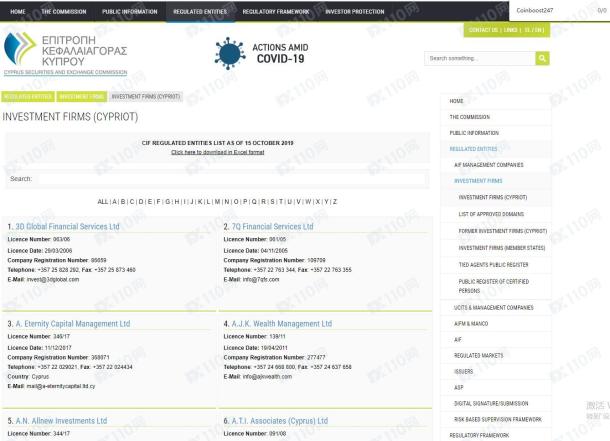Open TIED AGENTS PUBLIC REGISTER
Viewport: 610px width, 441px height.
(x=496, y=265)
